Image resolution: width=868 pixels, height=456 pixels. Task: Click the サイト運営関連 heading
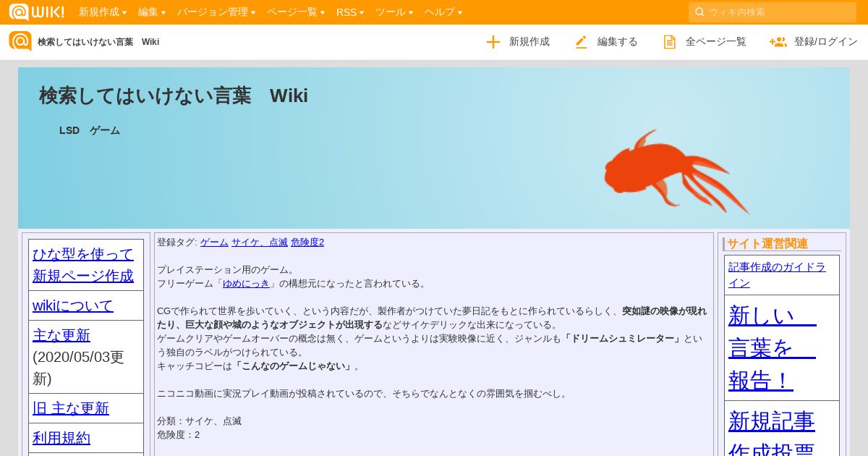(x=767, y=244)
